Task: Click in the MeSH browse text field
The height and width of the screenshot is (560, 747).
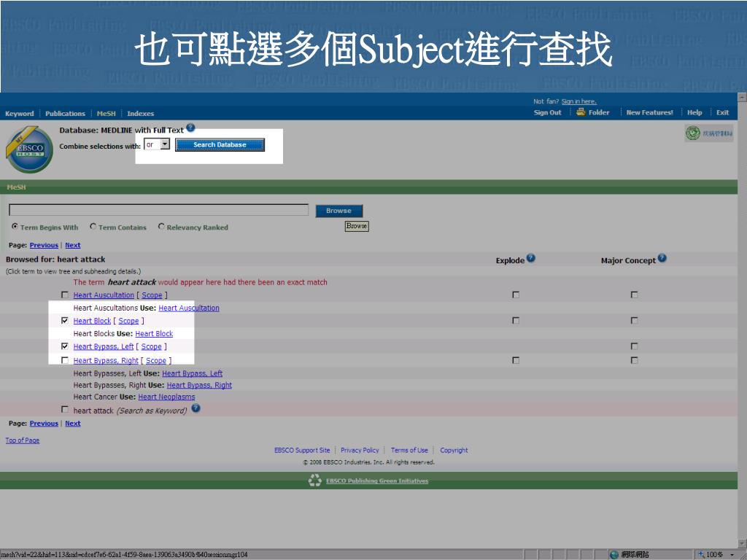Action: click(x=158, y=210)
